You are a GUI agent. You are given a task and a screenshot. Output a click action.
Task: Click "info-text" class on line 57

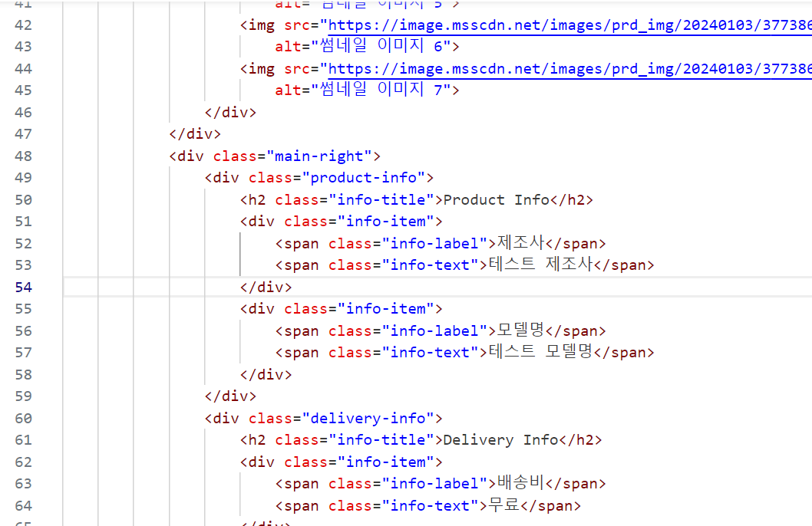(x=430, y=353)
